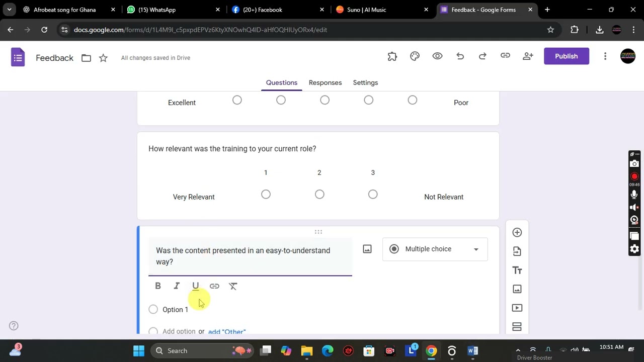This screenshot has height=362, width=644.
Task: Add title and description icon
Action: click(x=517, y=270)
